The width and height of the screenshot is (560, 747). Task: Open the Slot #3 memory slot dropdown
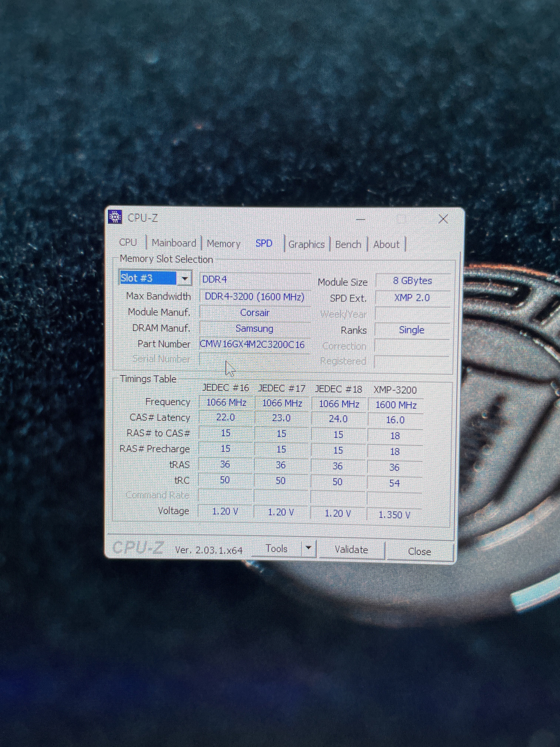[x=185, y=279]
